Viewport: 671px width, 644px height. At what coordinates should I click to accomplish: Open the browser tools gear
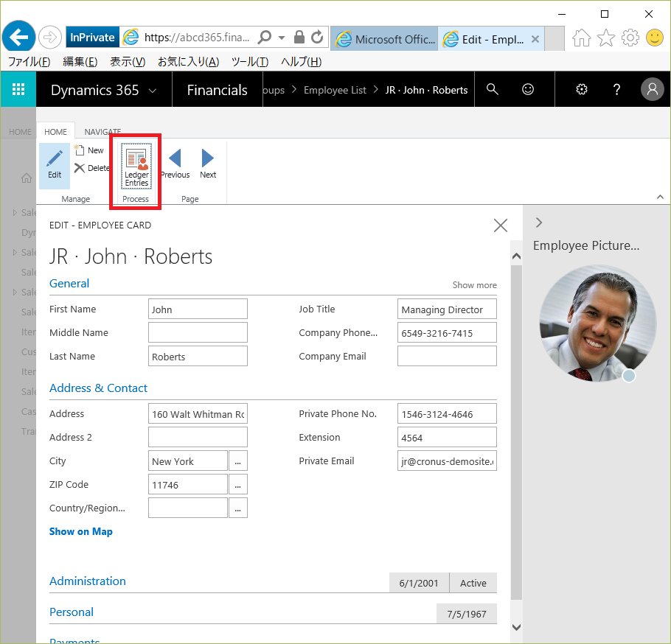coord(630,38)
